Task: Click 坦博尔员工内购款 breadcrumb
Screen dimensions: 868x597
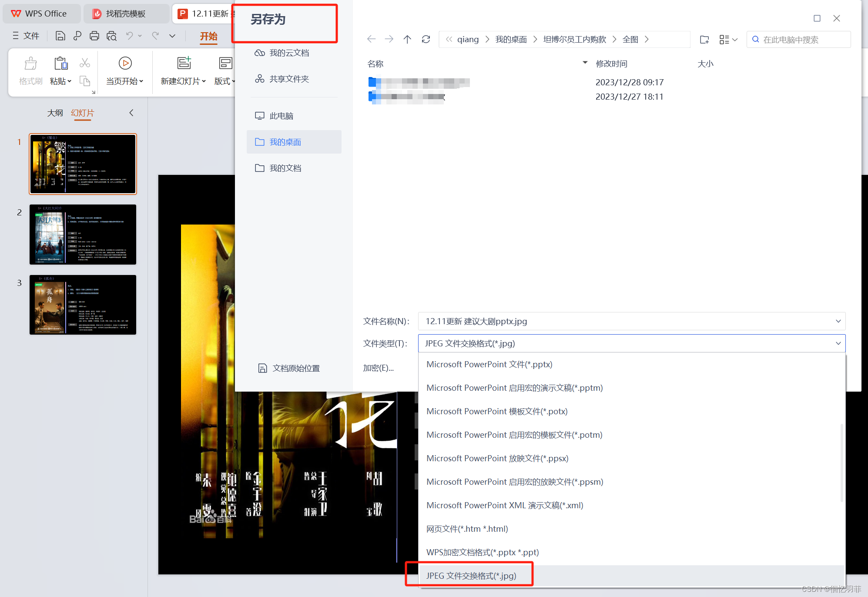Action: tap(574, 39)
